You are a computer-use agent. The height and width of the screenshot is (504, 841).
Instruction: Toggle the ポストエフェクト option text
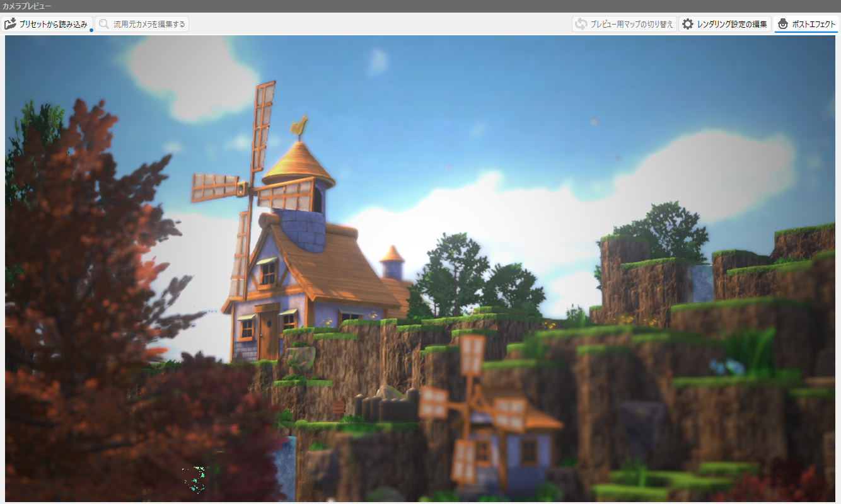tap(814, 24)
